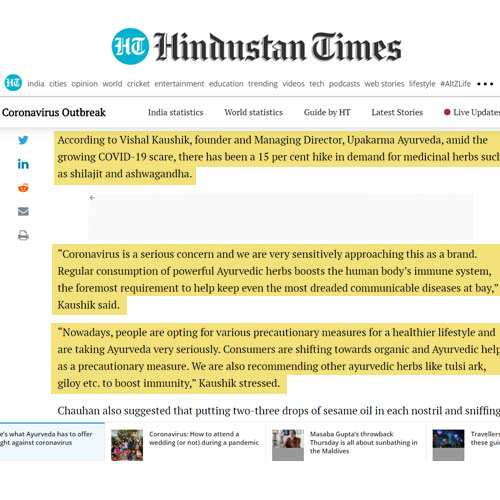This screenshot has width=500, height=500.
Task: Navigate to the cricket section
Action: click(x=138, y=83)
